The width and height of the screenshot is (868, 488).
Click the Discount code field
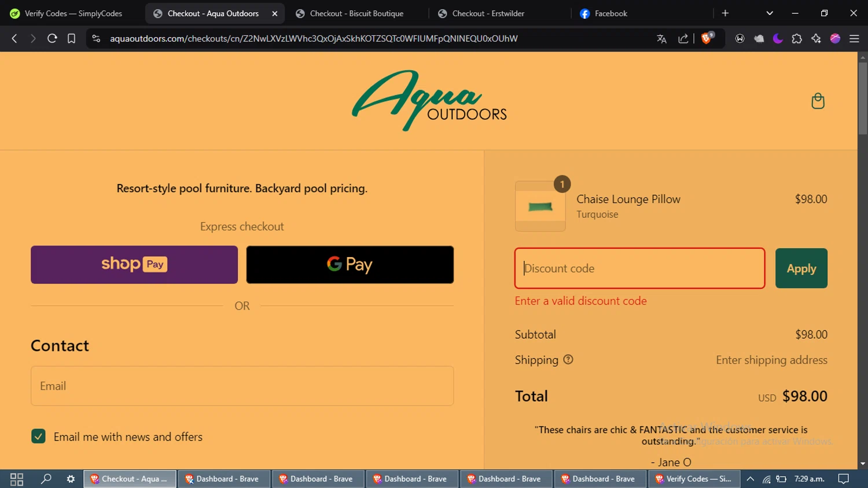[640, 268]
